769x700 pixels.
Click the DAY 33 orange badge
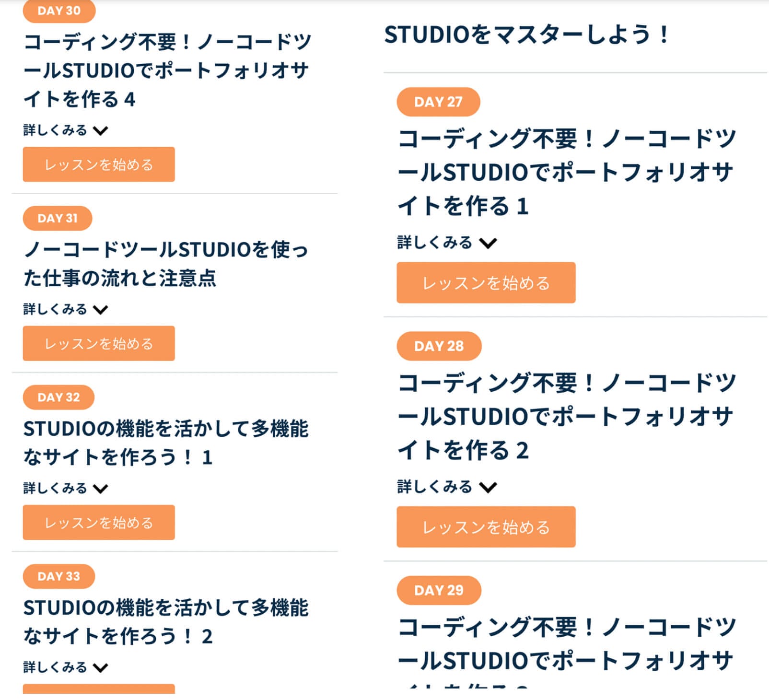point(58,576)
